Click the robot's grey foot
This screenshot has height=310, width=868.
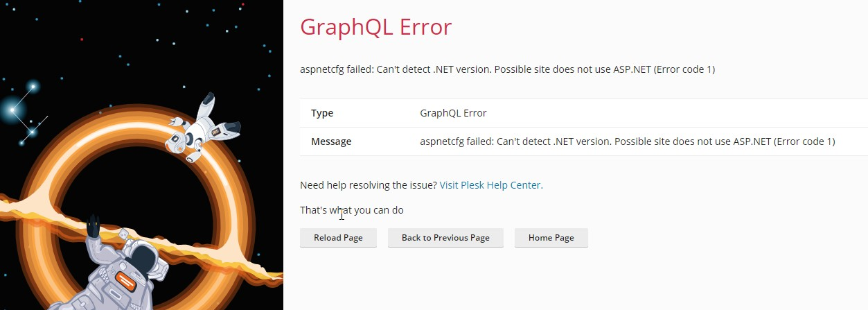point(232,128)
